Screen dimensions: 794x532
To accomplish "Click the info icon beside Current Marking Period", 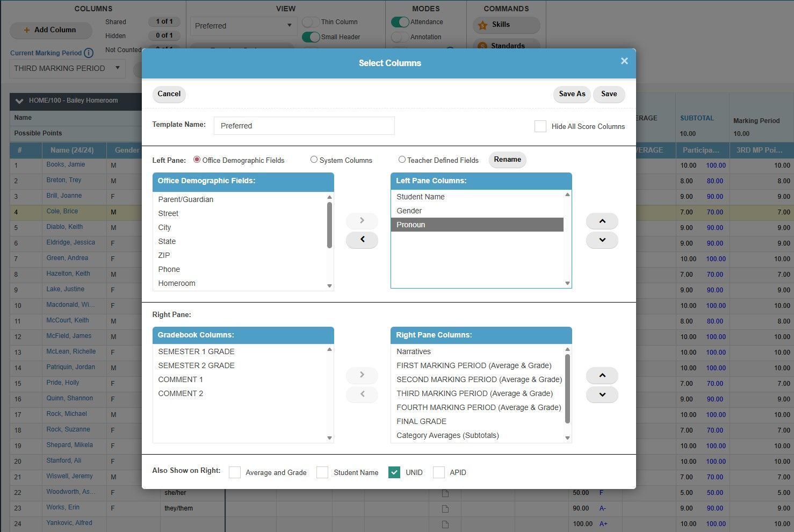I will [89, 53].
